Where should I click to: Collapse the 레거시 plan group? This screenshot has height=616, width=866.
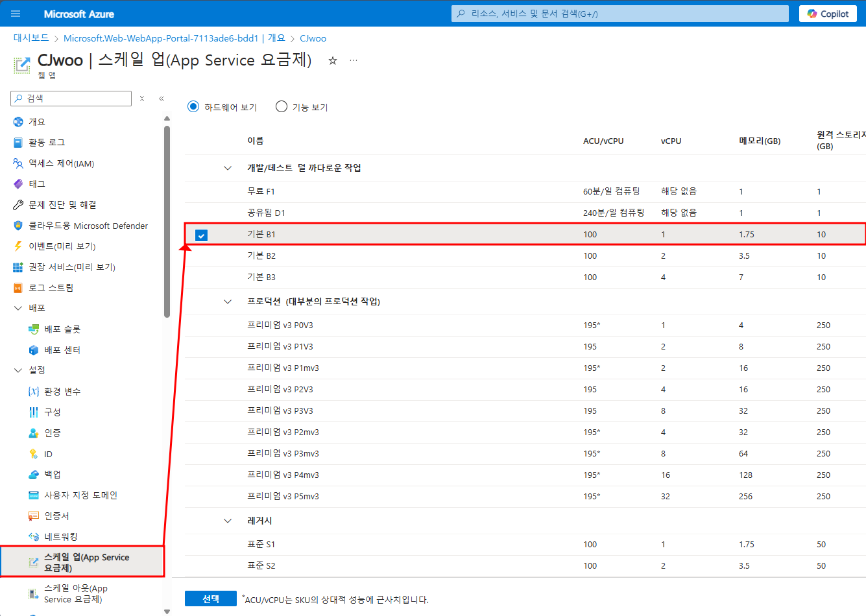(x=228, y=521)
